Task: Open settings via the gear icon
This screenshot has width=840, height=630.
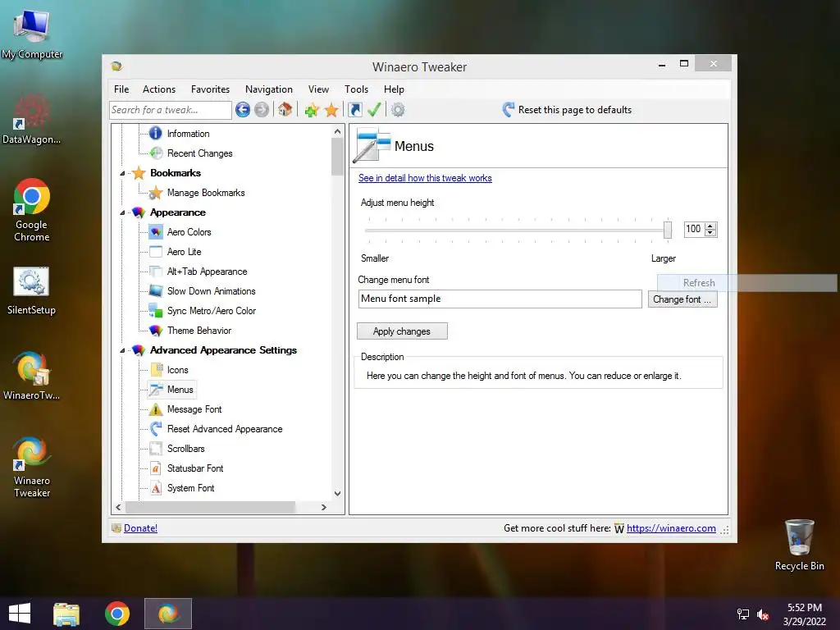Action: (x=398, y=110)
